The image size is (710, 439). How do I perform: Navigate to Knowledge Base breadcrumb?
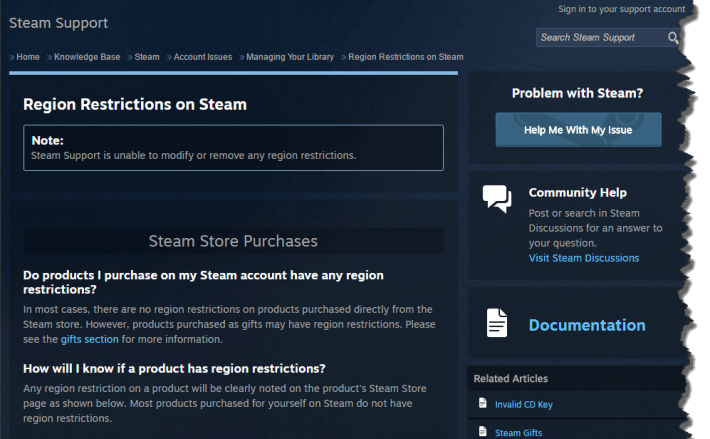tap(87, 57)
